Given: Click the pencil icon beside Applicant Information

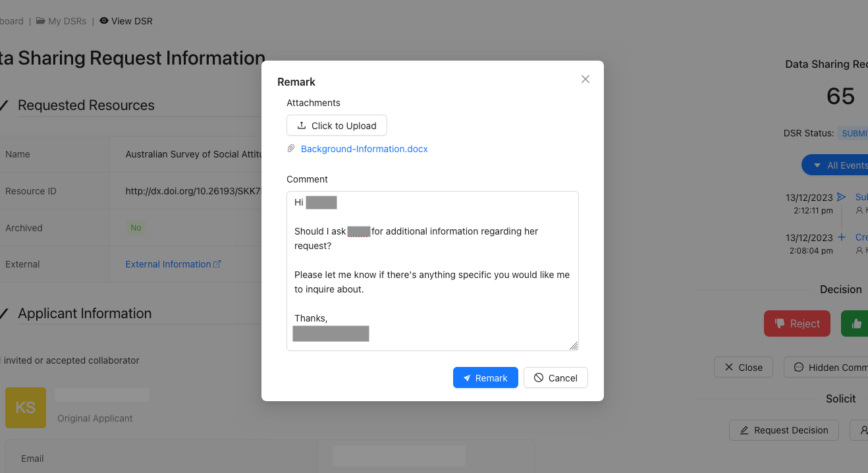Looking at the screenshot, I should tap(4, 314).
